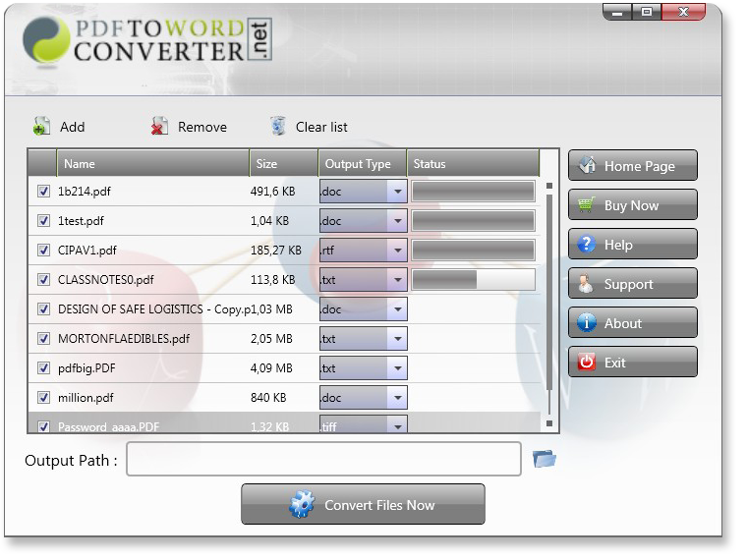747x560 pixels.
Task: Toggle million.pdf checkbox
Action: point(44,398)
